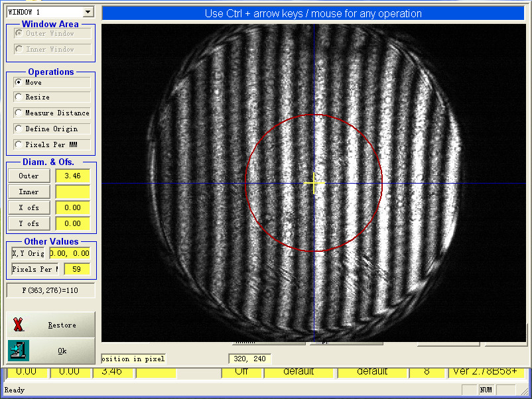This screenshot has height=399, width=532.
Task: Select the Outer Window radio option
Action: tap(18, 33)
